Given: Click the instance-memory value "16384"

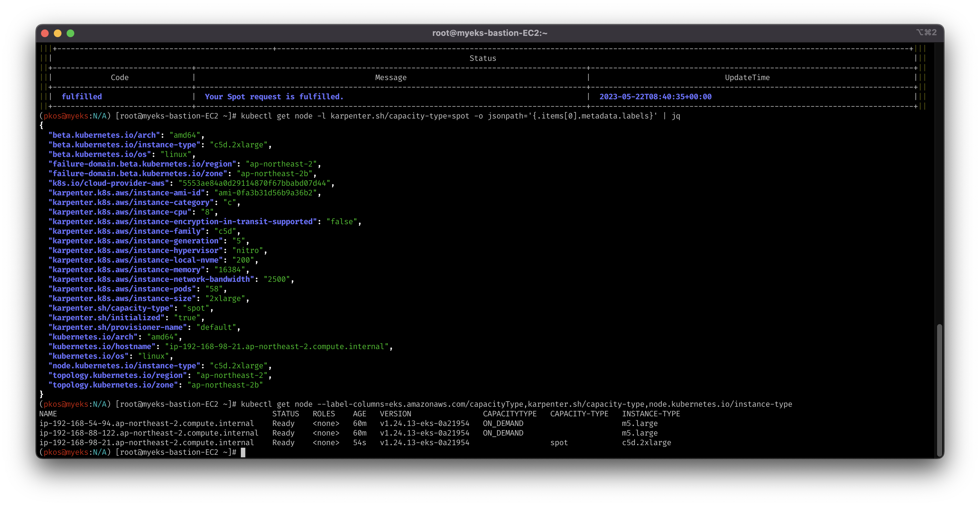Looking at the screenshot, I should click(x=230, y=269).
